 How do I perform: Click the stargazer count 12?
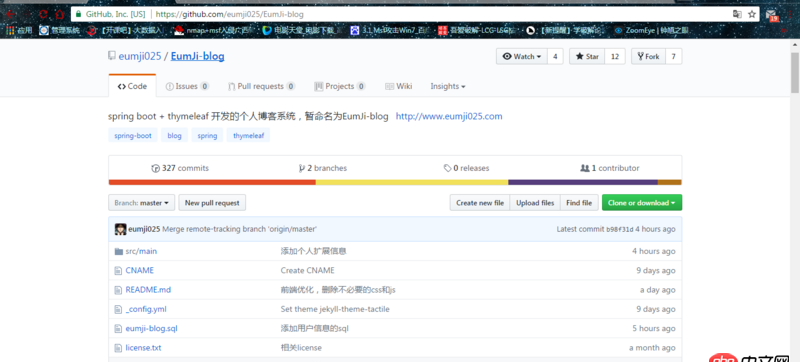coord(615,57)
